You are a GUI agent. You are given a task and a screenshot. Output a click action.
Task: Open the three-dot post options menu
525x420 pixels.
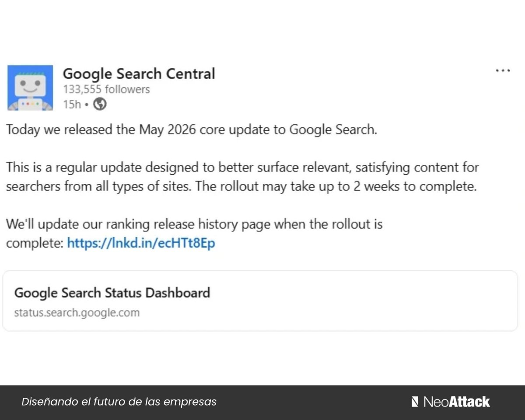503,70
